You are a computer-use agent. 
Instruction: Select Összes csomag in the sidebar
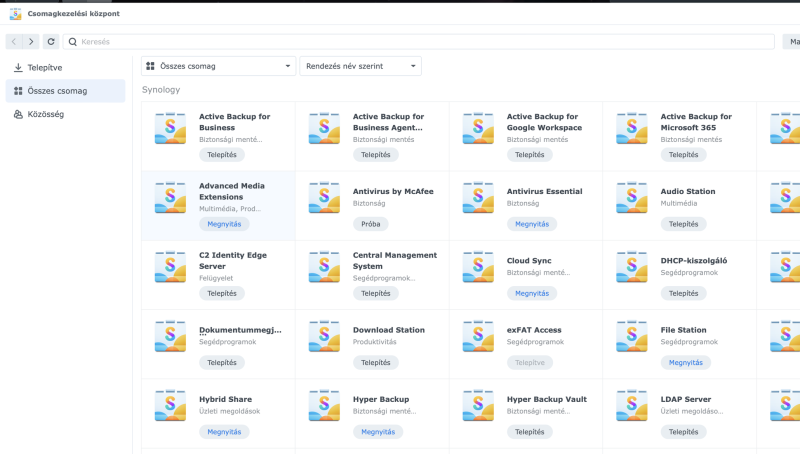[x=65, y=91]
